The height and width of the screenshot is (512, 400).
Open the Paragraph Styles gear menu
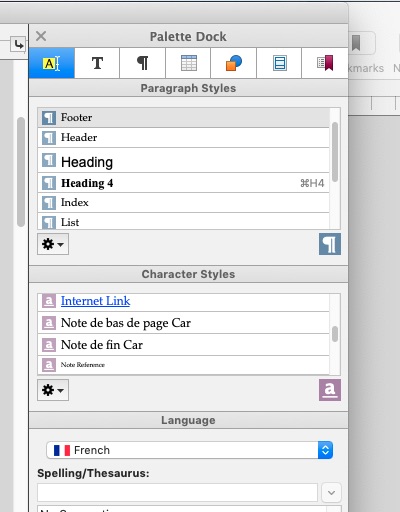click(x=53, y=244)
